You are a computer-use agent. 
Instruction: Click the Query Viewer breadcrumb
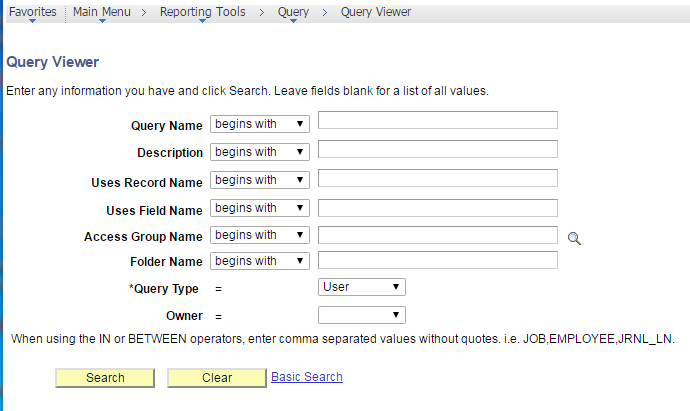tap(376, 12)
